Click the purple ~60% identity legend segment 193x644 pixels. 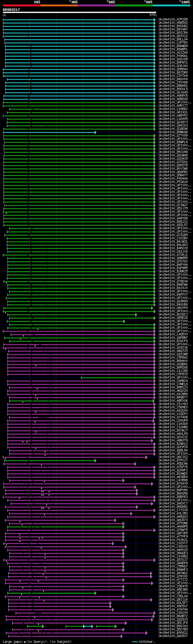96,5
